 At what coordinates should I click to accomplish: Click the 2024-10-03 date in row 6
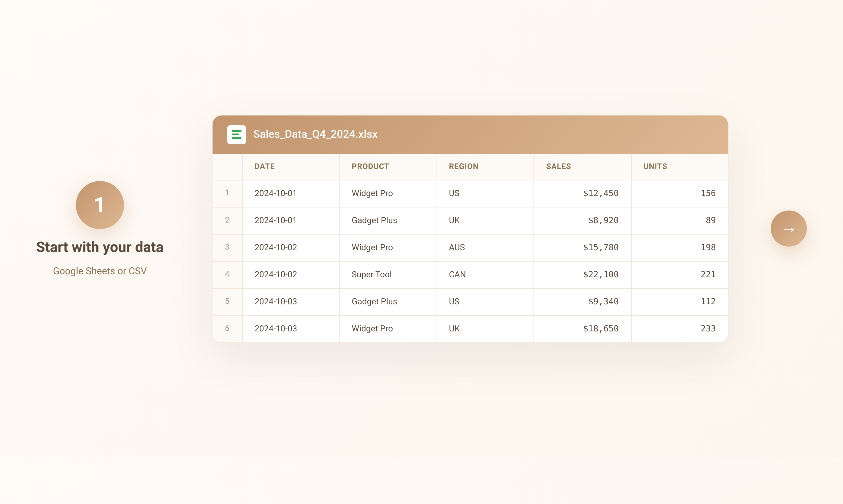[x=275, y=328]
